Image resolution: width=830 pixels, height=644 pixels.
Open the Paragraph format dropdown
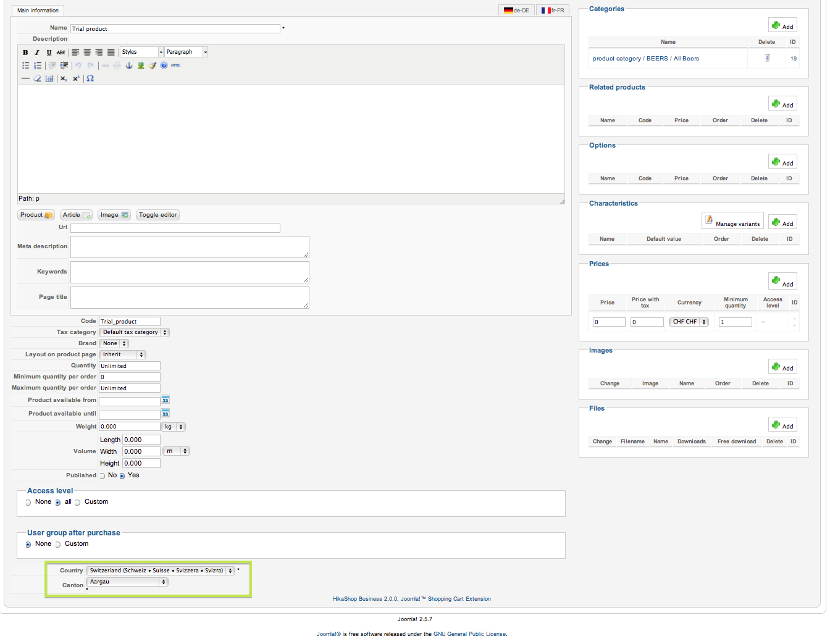(187, 52)
